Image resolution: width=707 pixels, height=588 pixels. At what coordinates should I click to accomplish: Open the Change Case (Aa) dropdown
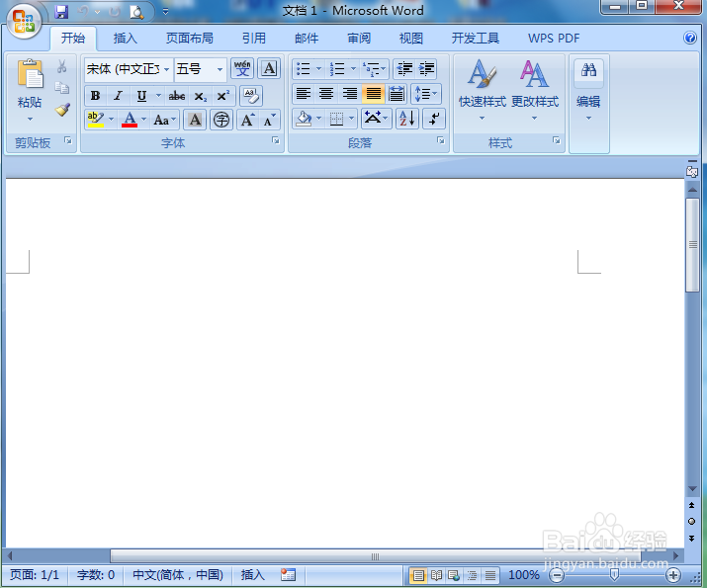pyautogui.click(x=164, y=120)
